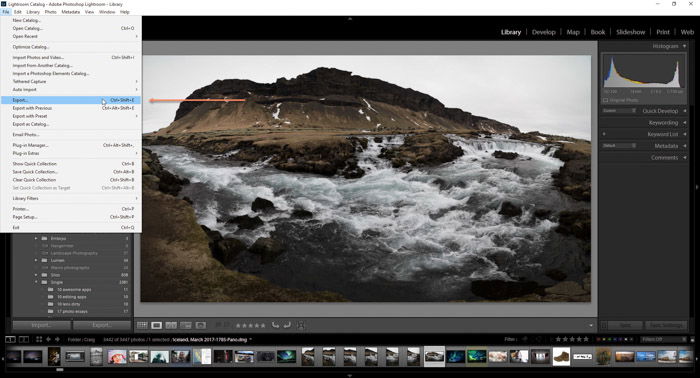Rotate photo clockwise using toolbar arrow
Viewport: 700px width, 378px height.
[x=287, y=325]
